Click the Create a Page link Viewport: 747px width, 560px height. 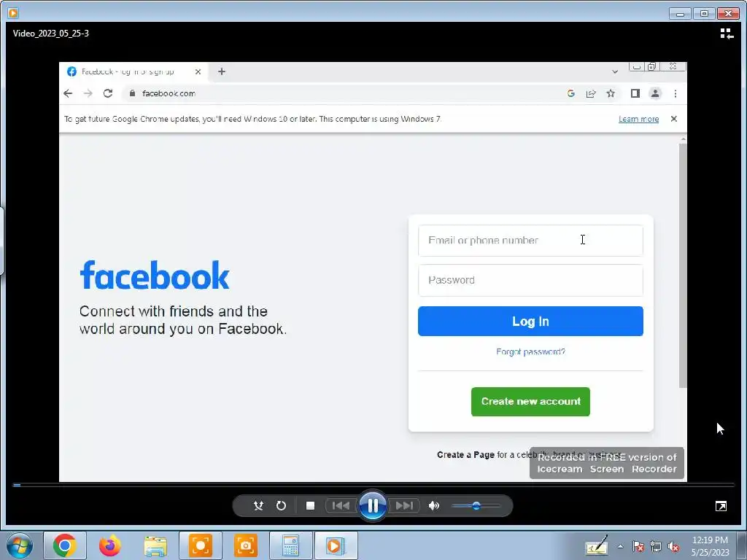click(x=465, y=455)
